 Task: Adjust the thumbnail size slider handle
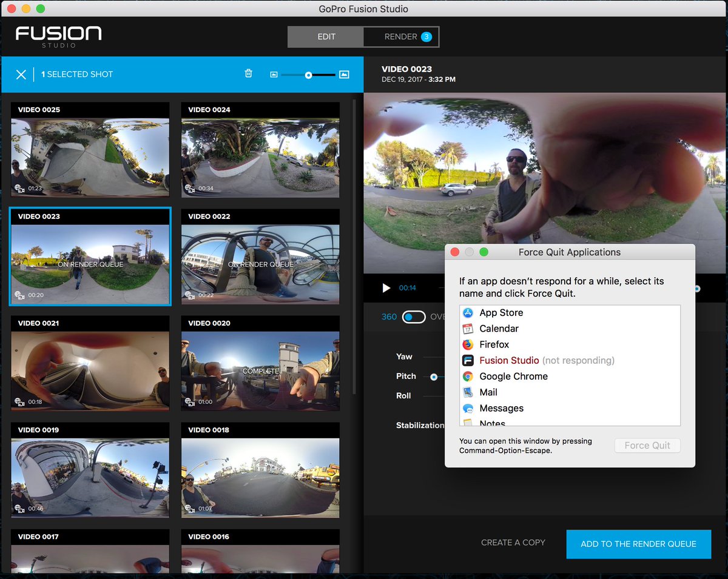pos(309,75)
